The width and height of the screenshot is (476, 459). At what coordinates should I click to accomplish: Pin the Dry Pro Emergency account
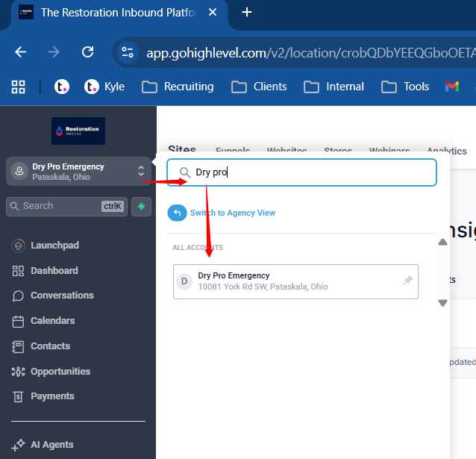point(407,281)
